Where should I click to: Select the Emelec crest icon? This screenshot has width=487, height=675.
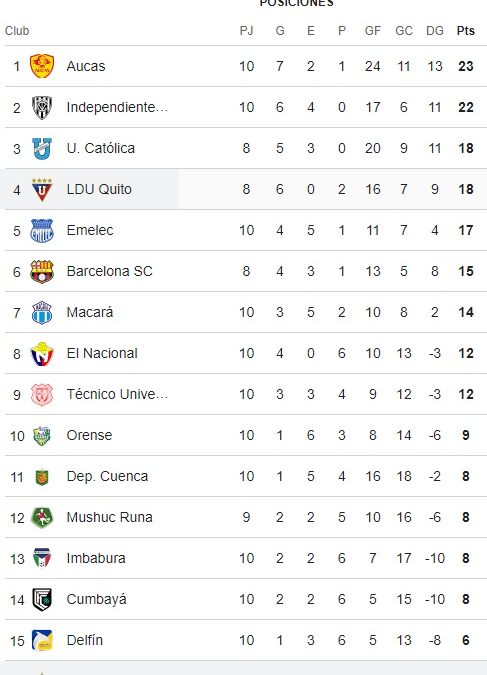pyautogui.click(x=42, y=230)
